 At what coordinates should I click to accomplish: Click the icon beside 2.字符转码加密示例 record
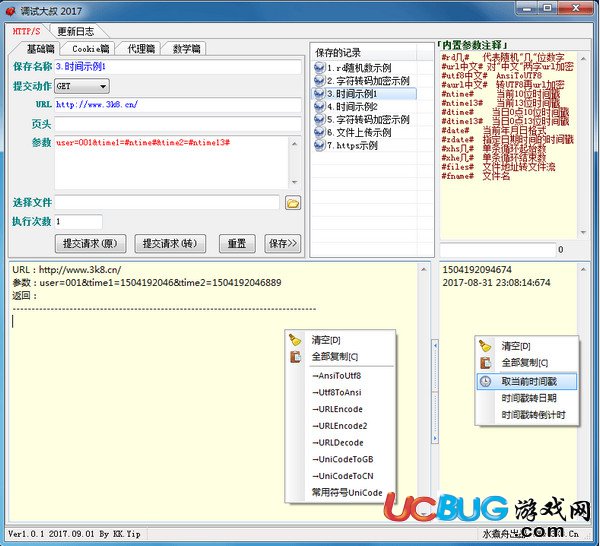pyautogui.click(x=319, y=81)
